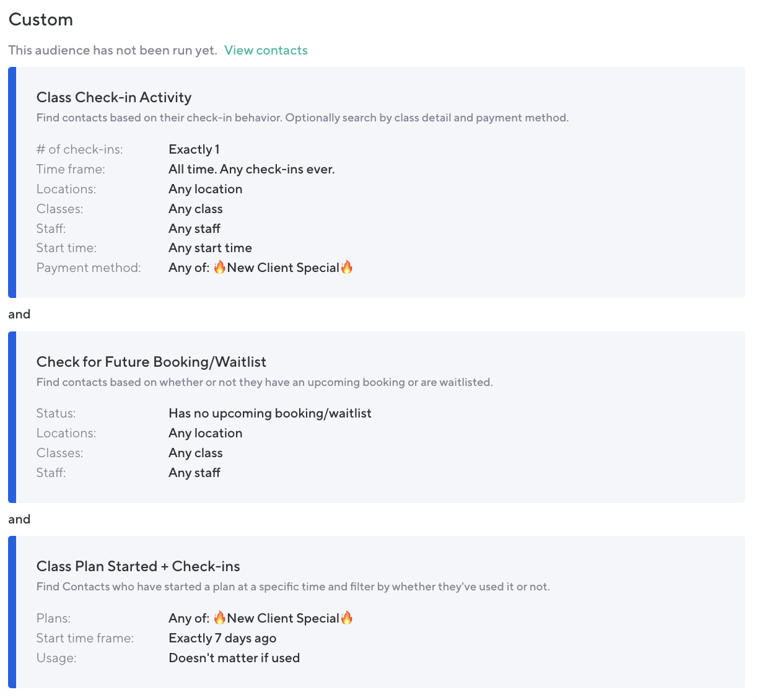Click the 'Exactly 7 days ago' value

click(x=222, y=638)
